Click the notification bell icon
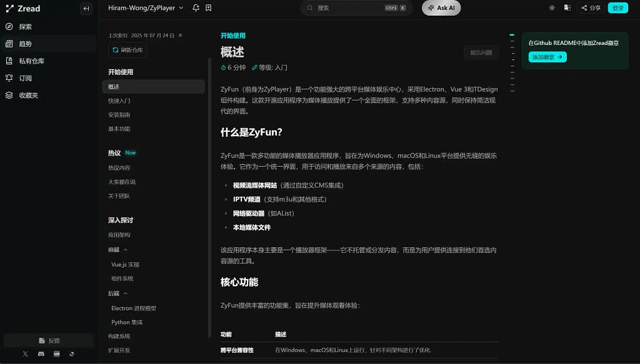The height and width of the screenshot is (364, 640). tap(196, 8)
